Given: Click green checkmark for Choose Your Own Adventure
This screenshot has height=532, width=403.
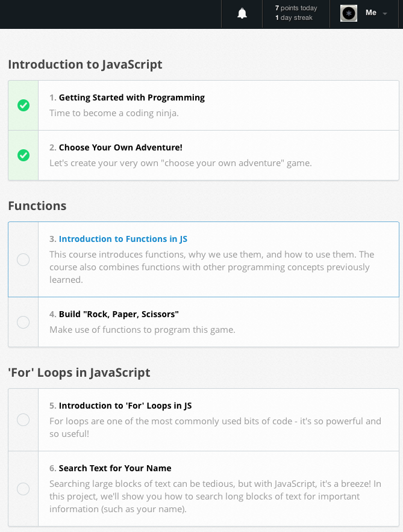Looking at the screenshot, I should 23,155.
